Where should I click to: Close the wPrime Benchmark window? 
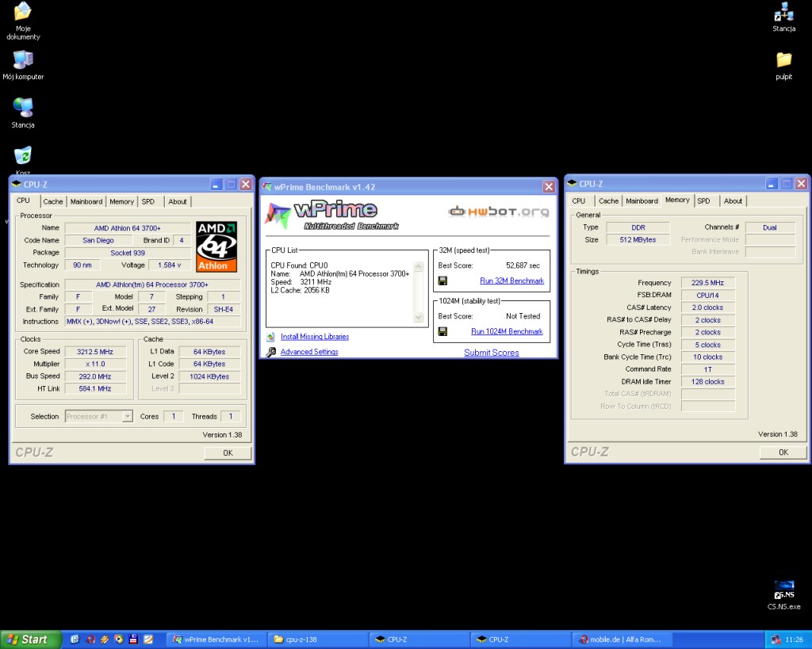[549, 187]
